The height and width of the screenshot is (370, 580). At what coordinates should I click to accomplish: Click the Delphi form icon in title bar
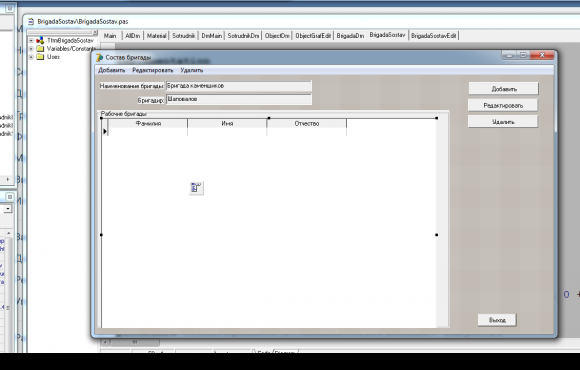[100, 58]
